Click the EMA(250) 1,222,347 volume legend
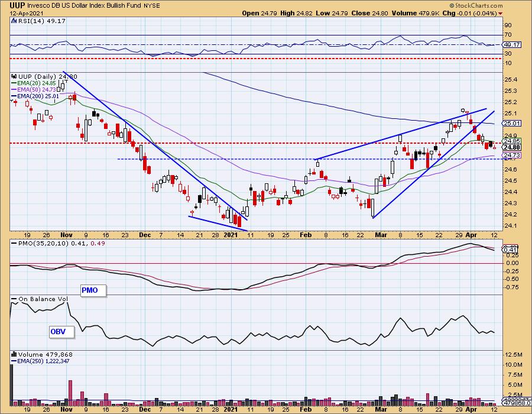532x414 pixels. tap(40, 361)
